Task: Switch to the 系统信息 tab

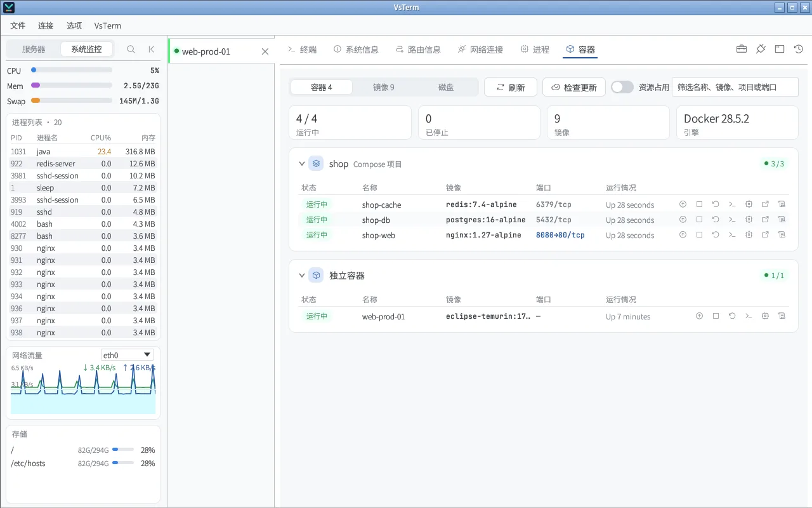Action: point(356,49)
